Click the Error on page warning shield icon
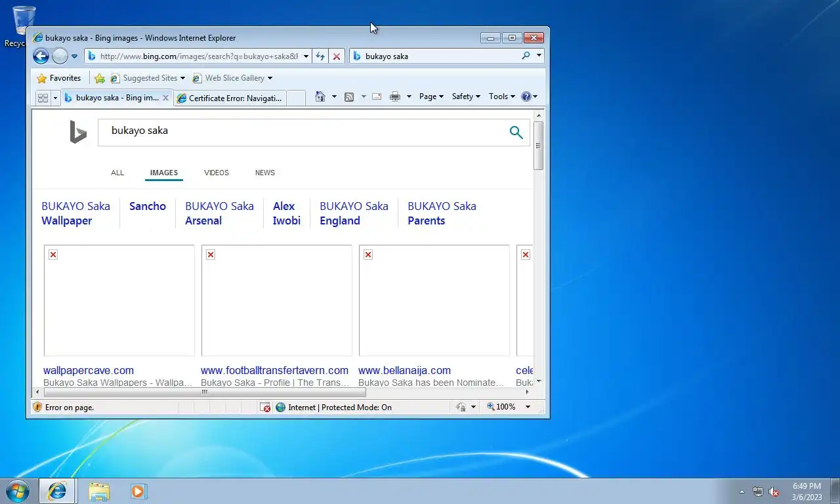840x504 pixels. click(x=37, y=408)
